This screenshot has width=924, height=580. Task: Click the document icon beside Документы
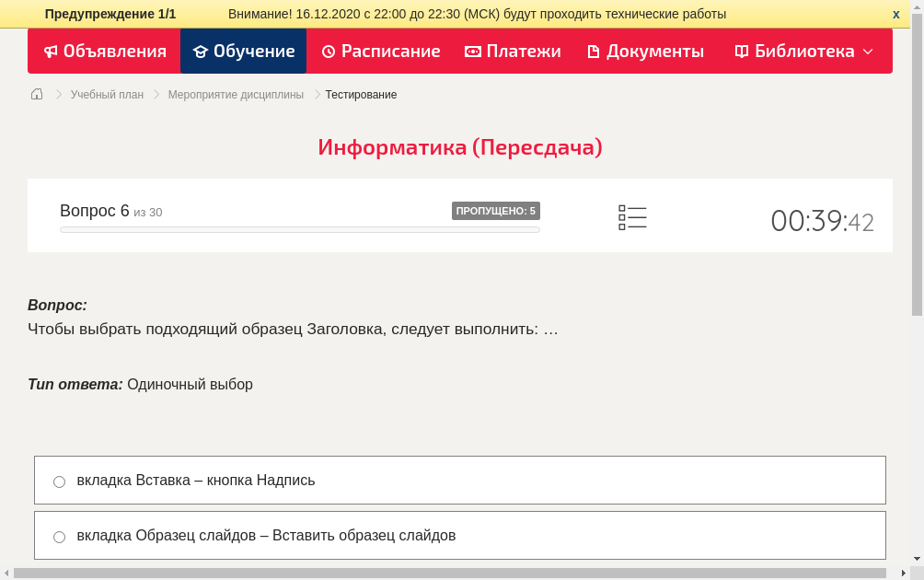click(594, 52)
